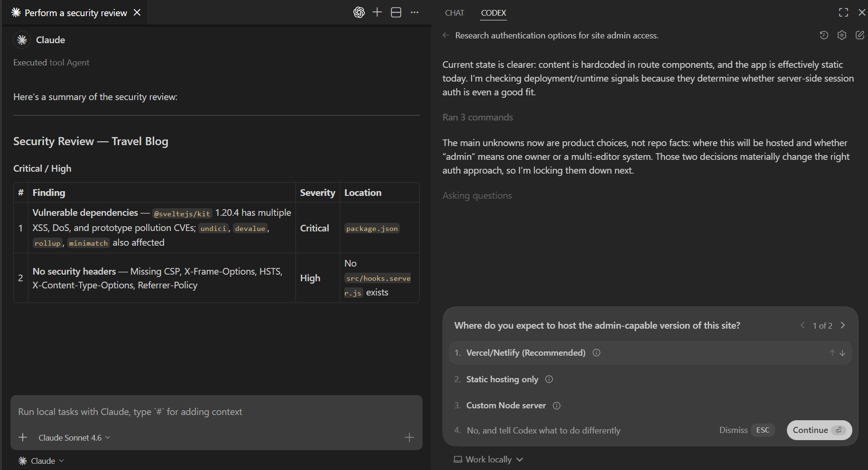Screen dimensions: 868x470
Task: Open Codex settings with the gear icon
Action: point(842,35)
